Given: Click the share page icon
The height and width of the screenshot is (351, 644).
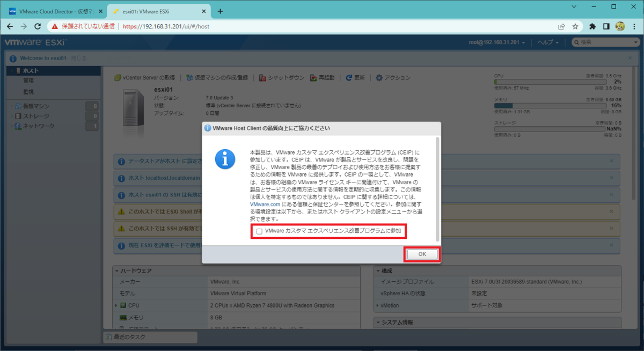Looking at the screenshot, I should click(x=561, y=26).
